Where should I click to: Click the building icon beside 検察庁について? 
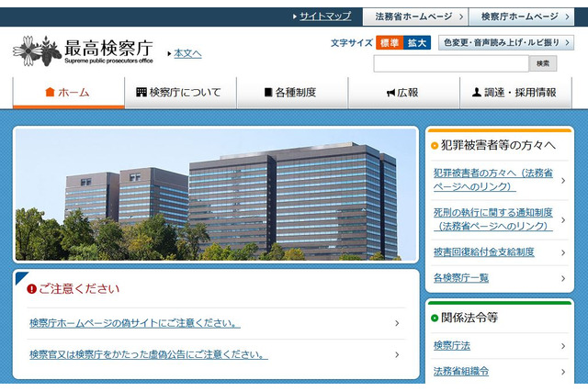click(141, 92)
